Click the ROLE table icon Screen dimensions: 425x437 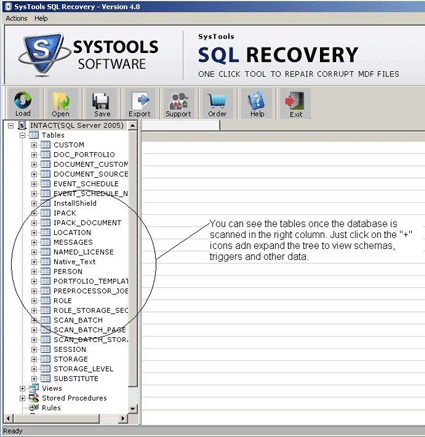point(45,300)
